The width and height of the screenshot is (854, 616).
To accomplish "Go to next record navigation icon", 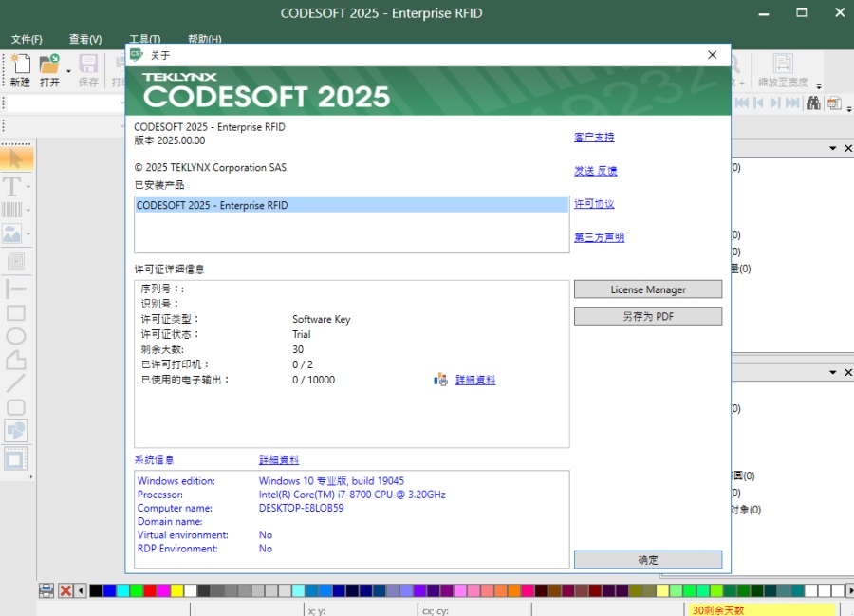I will point(775,103).
